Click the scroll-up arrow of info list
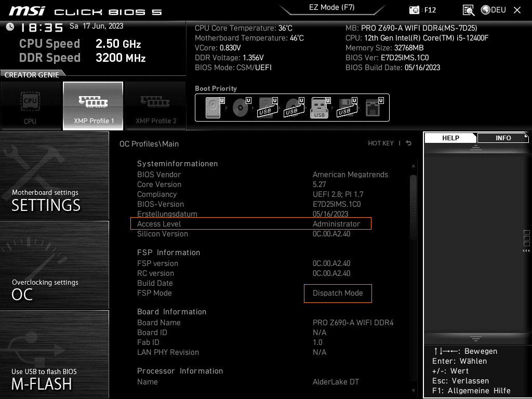The width and height of the screenshot is (532, 399). [413, 166]
